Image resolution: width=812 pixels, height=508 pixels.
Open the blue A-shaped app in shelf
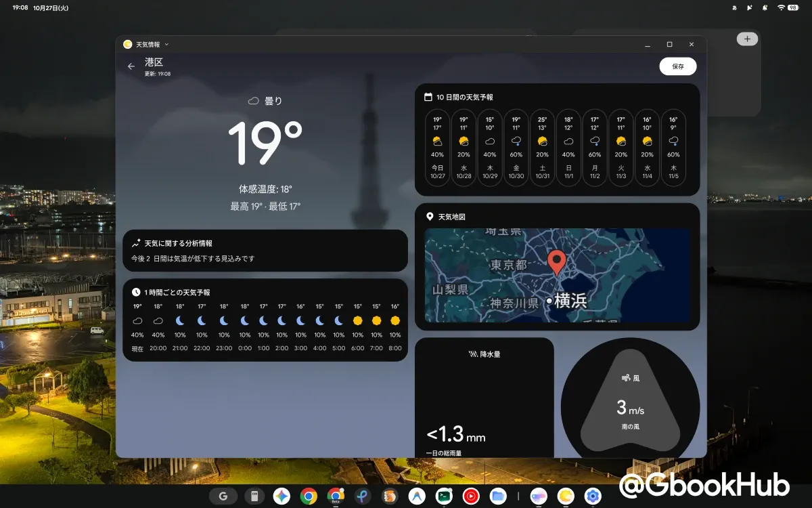[417, 496]
